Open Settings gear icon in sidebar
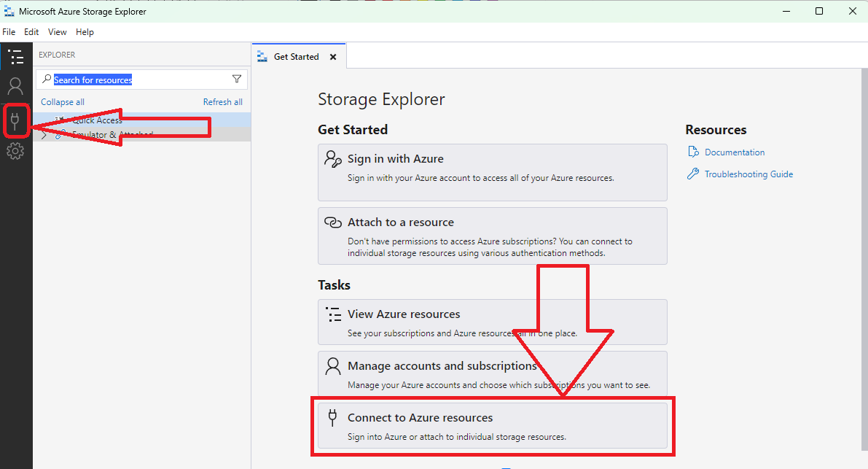This screenshot has width=868, height=469. [x=15, y=150]
